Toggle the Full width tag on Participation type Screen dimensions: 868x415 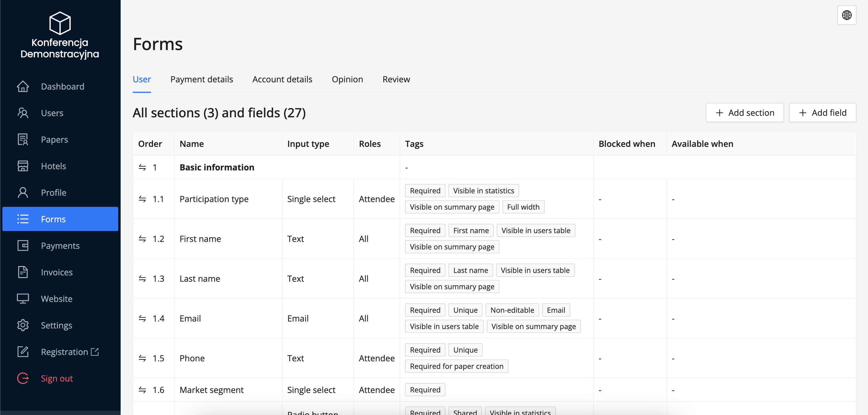click(523, 207)
